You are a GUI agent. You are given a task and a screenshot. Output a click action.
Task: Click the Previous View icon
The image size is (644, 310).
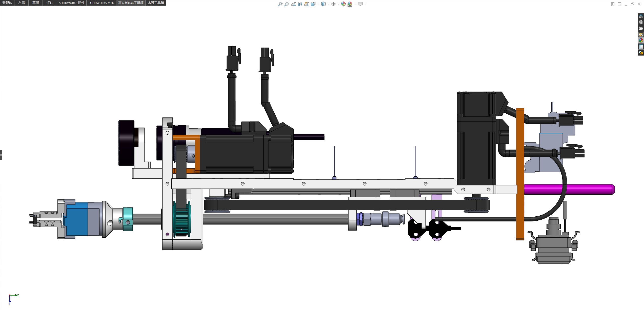tap(293, 4)
